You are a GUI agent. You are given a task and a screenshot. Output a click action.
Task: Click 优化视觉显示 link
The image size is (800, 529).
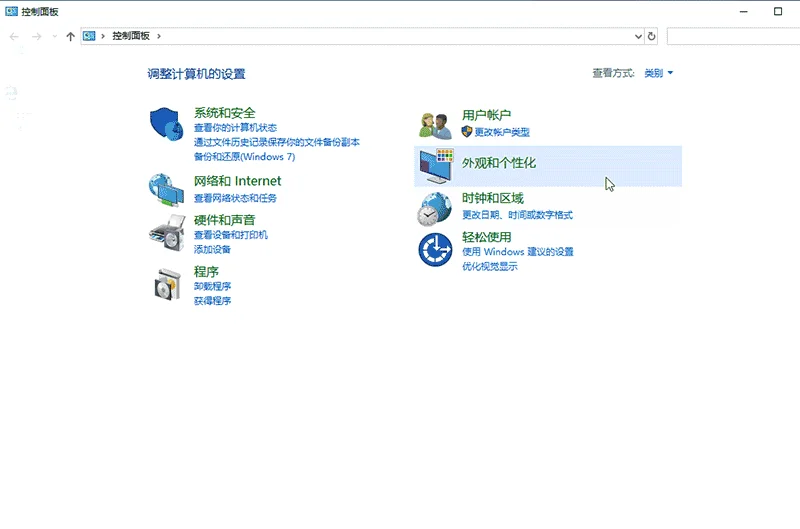(x=490, y=266)
